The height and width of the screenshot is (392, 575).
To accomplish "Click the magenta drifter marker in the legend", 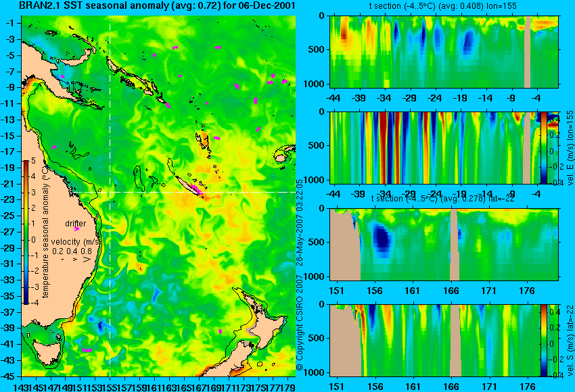I will [76, 229].
